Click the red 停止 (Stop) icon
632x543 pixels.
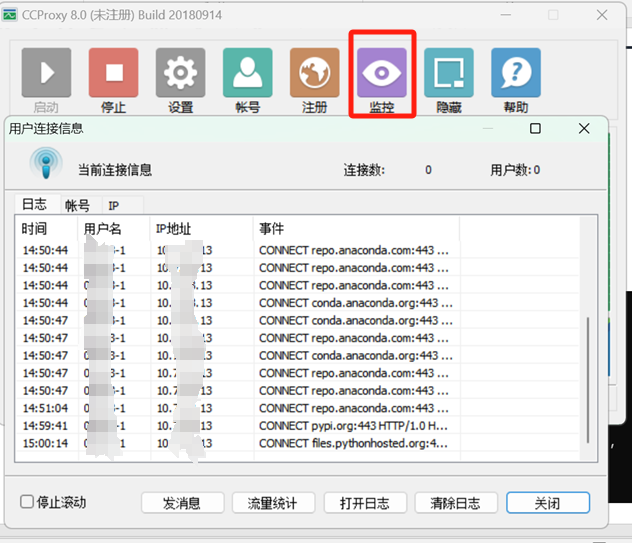(x=114, y=73)
